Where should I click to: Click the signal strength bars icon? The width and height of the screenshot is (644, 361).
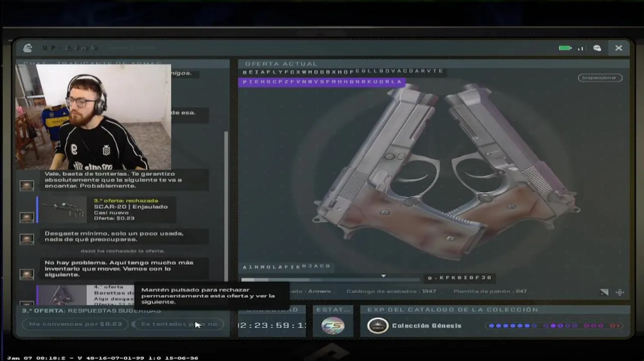pos(581,49)
